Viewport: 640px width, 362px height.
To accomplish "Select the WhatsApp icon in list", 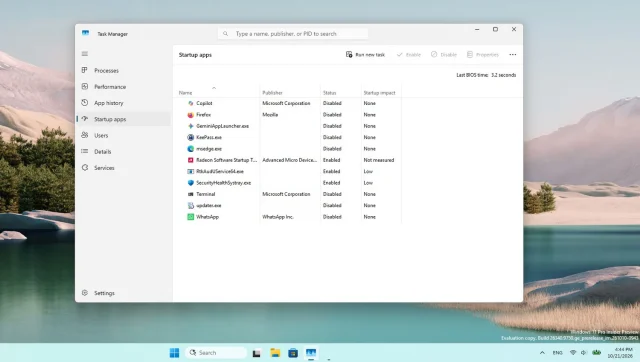I will point(191,217).
